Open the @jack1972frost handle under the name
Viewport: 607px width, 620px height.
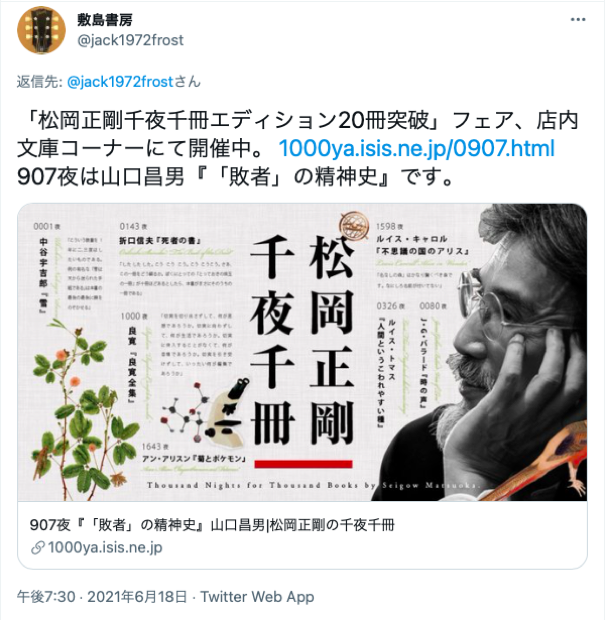[130, 40]
